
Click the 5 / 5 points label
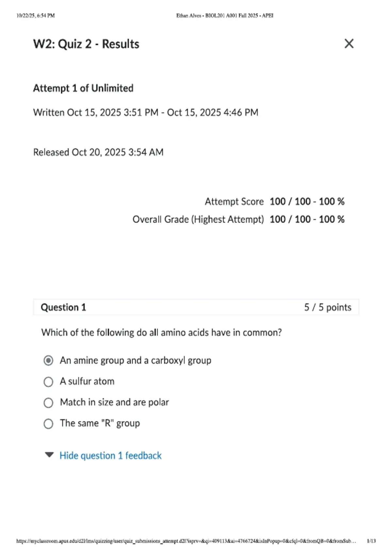(328, 307)
